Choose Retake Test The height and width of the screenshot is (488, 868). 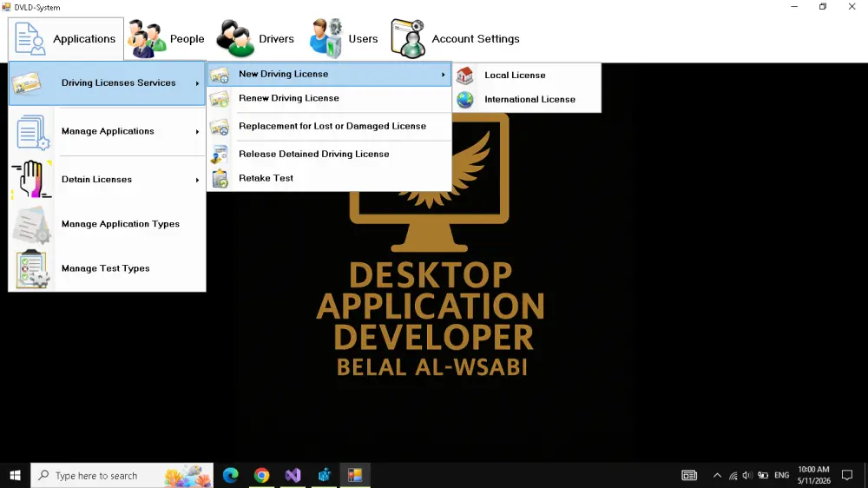click(x=329, y=178)
